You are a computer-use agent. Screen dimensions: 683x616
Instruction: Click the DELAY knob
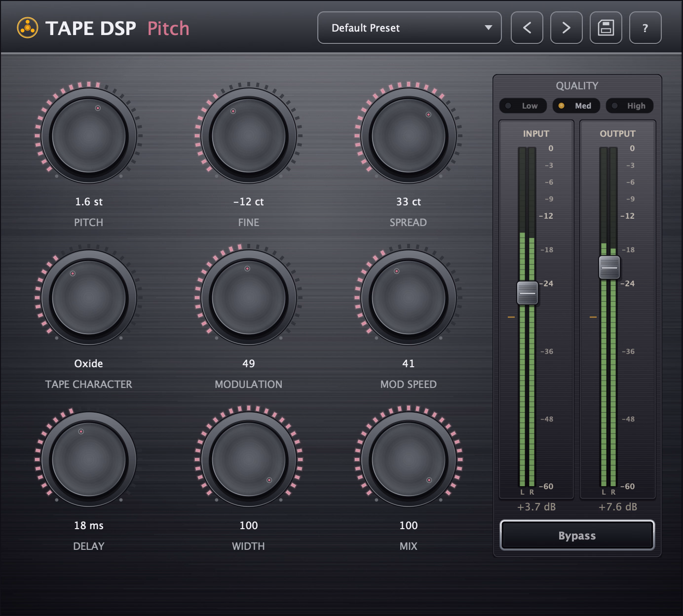(x=89, y=460)
